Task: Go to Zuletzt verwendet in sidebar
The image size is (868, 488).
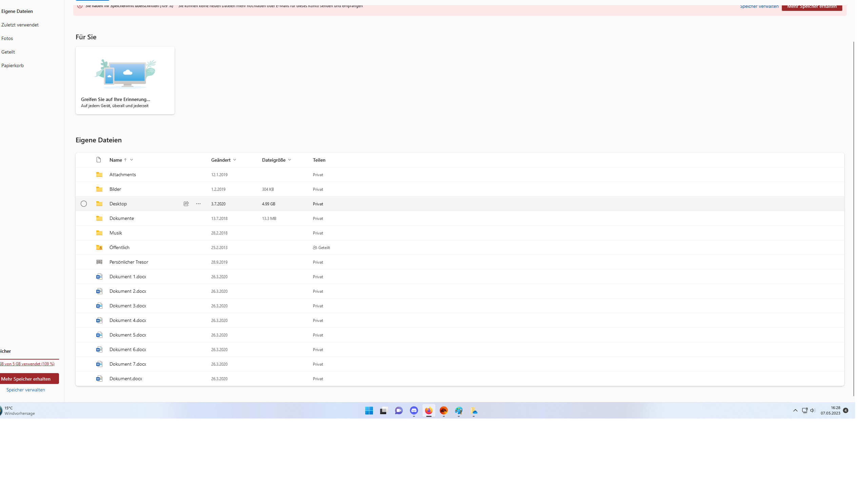Action: coord(20,25)
